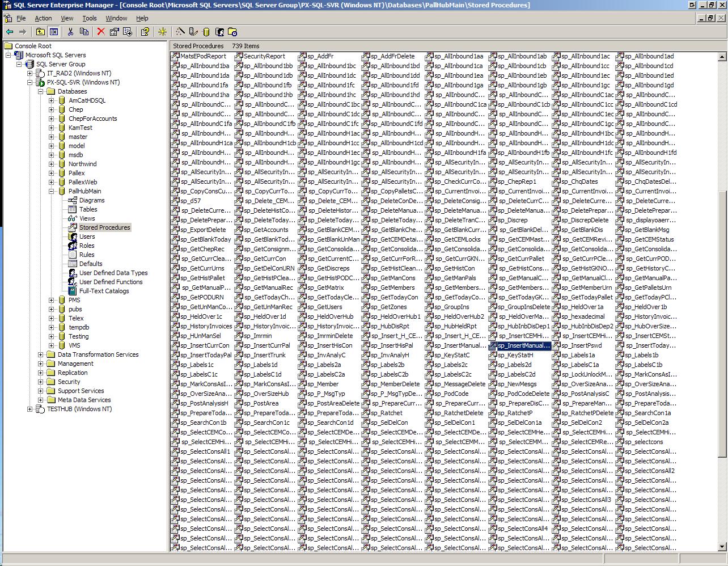728x566 pixels.
Task: Select the Roles node icon
Action: coord(73,246)
